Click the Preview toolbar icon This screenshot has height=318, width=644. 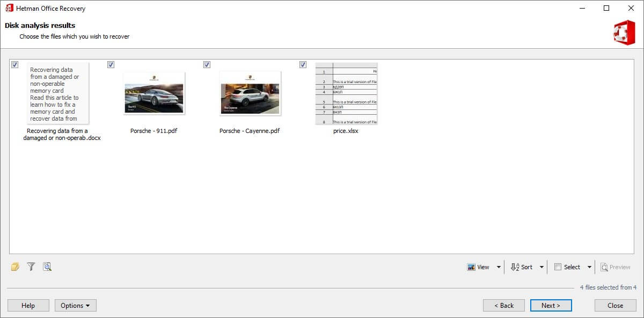pos(604,267)
